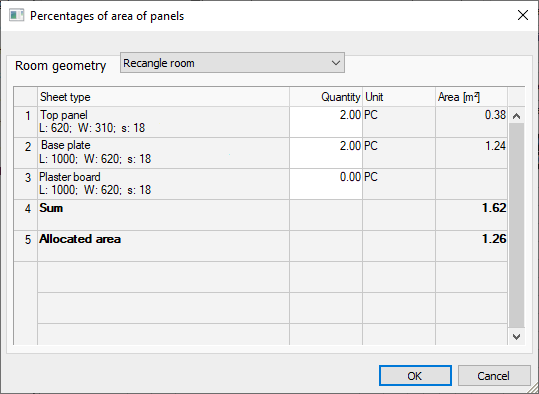Click row number 5 header

pyautogui.click(x=26, y=246)
